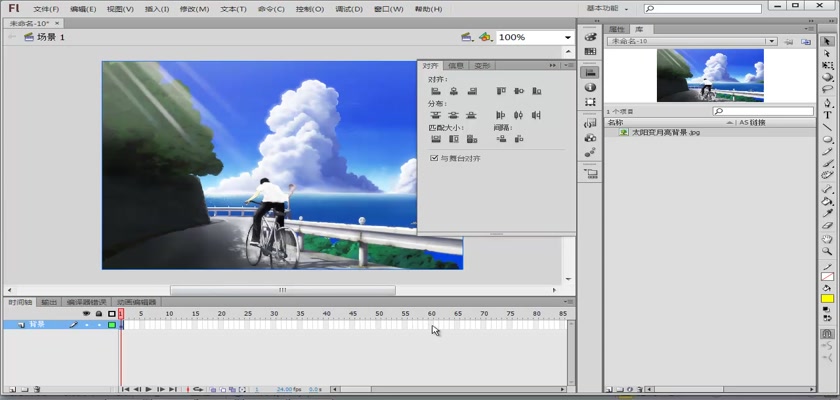Toggle show all layers as outlines icon

[x=111, y=314]
